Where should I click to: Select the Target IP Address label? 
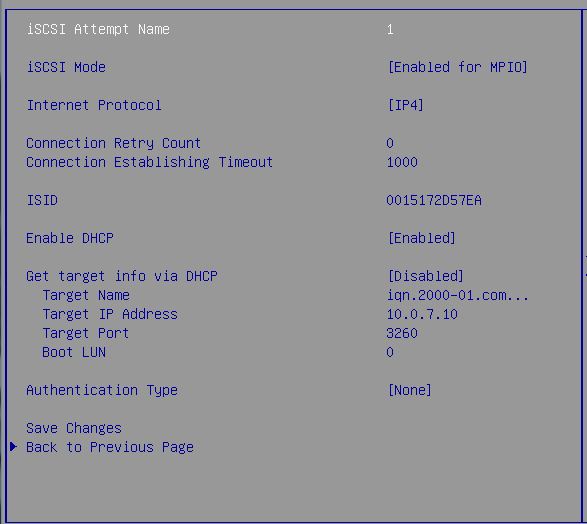(110, 314)
